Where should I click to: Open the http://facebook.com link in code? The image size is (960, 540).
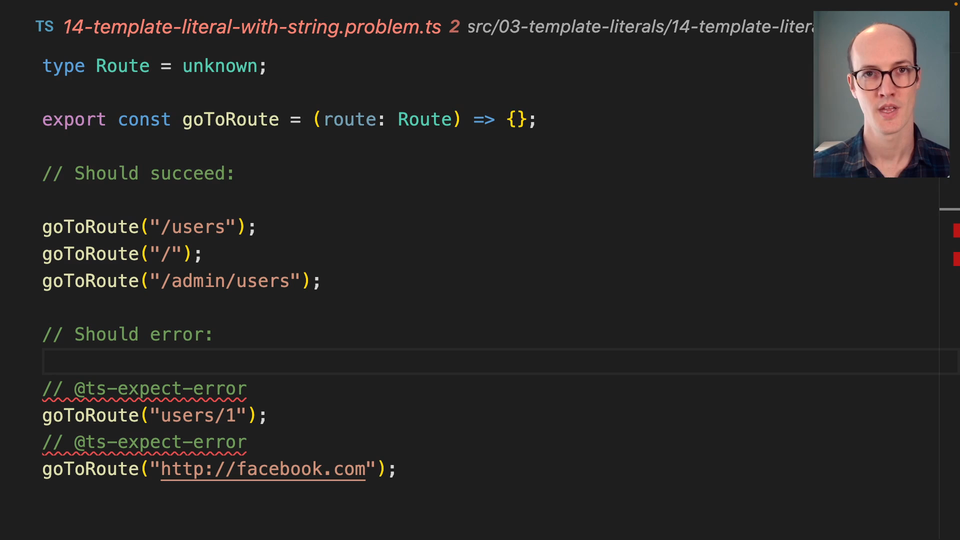point(263,470)
